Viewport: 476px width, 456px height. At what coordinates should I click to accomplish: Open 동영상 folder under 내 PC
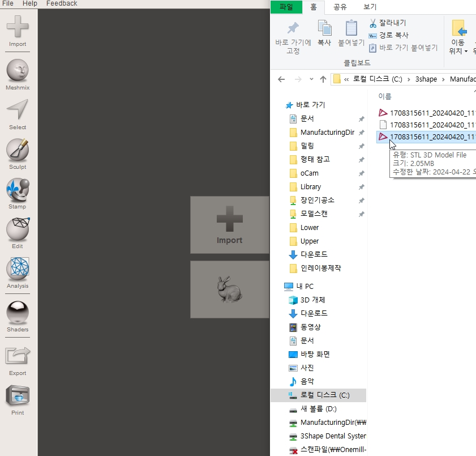(305, 327)
